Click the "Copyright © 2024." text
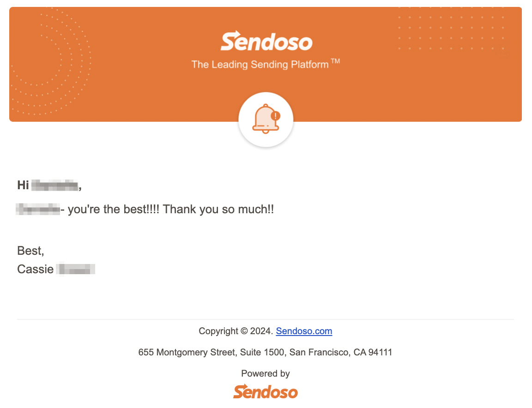The width and height of the screenshot is (532, 408). (x=236, y=331)
